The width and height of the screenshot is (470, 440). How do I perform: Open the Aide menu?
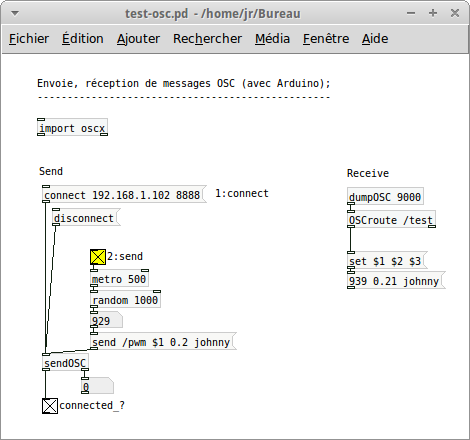pos(375,39)
